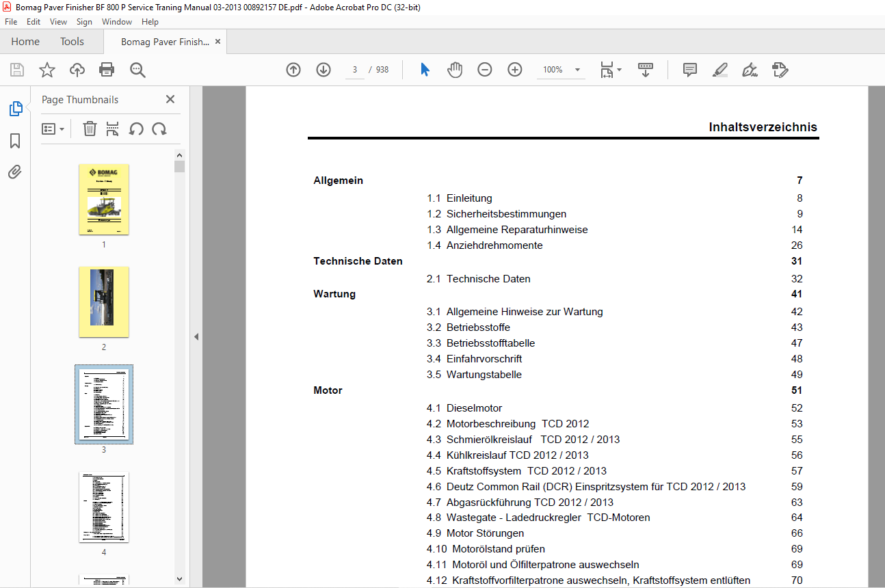Click the Allgemein section heading
Viewport: 885px width, 588px height.
[x=338, y=181]
